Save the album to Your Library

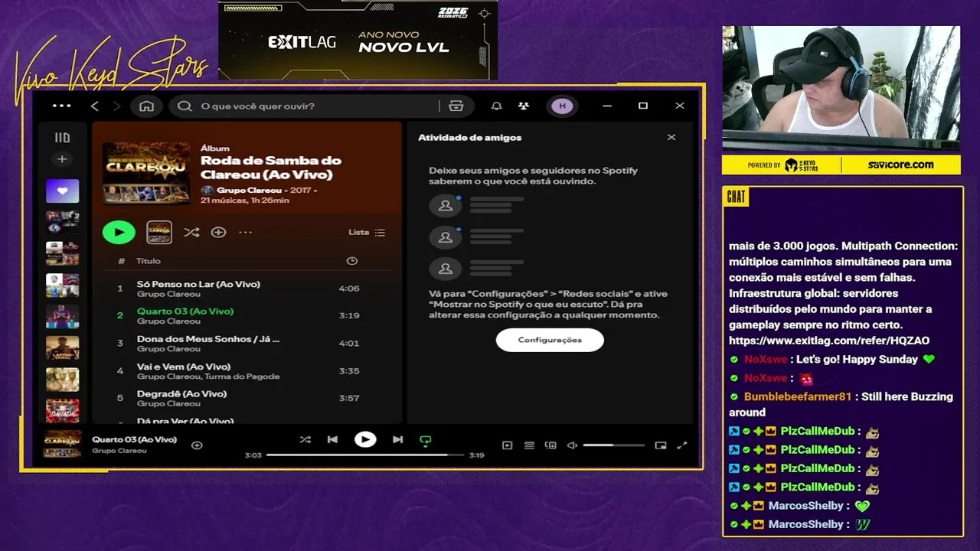218,232
